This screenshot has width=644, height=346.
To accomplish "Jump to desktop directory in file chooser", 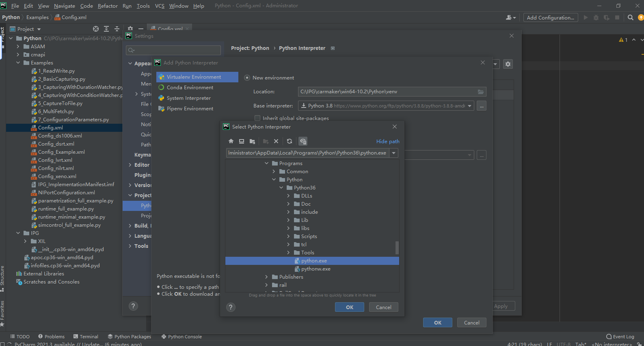I will 242,141.
